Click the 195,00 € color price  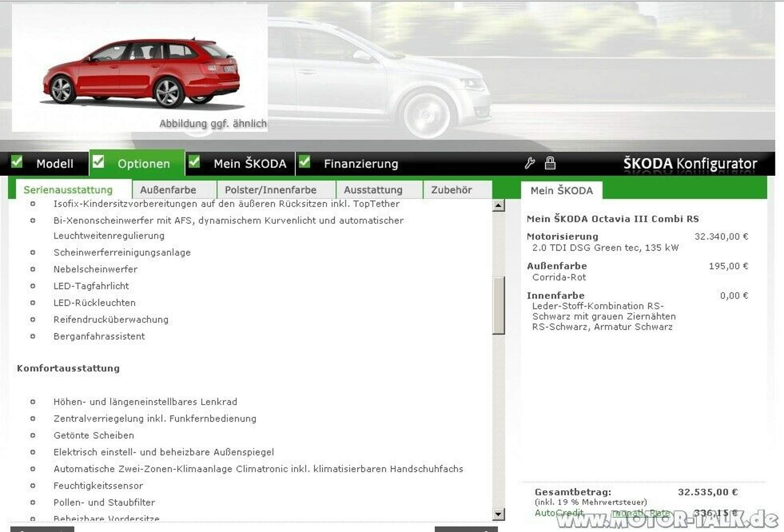coord(729,266)
